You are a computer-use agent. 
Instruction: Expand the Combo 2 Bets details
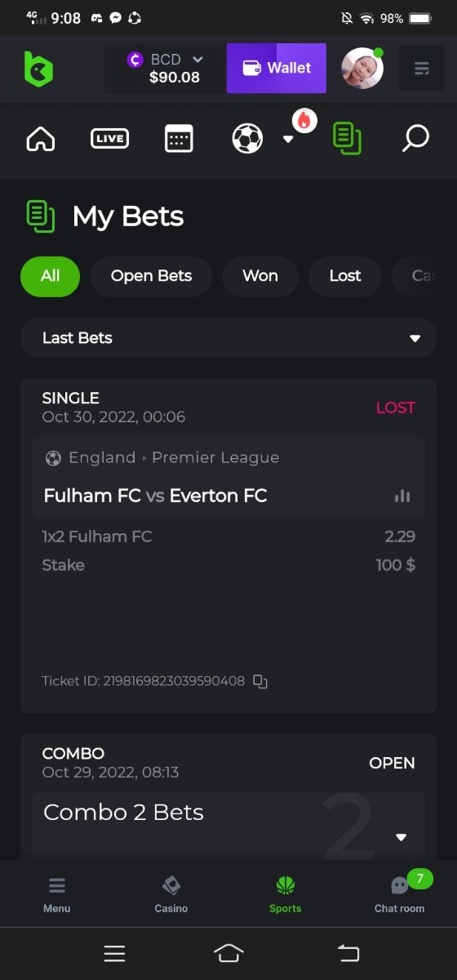coord(401,837)
